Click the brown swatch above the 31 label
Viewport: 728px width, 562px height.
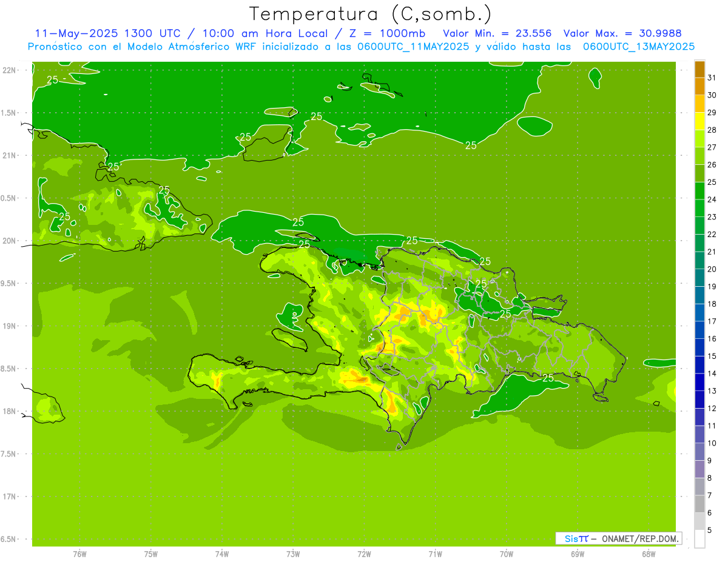pyautogui.click(x=699, y=69)
